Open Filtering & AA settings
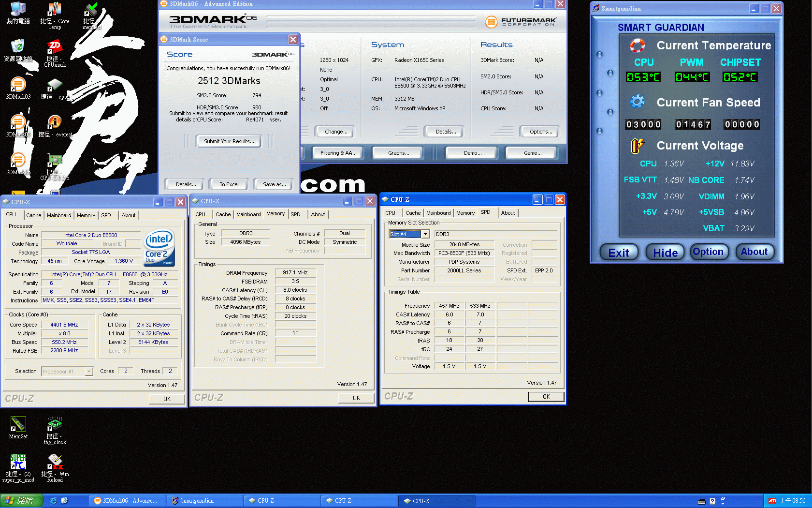Screen dimensions: 812x508 [338, 153]
